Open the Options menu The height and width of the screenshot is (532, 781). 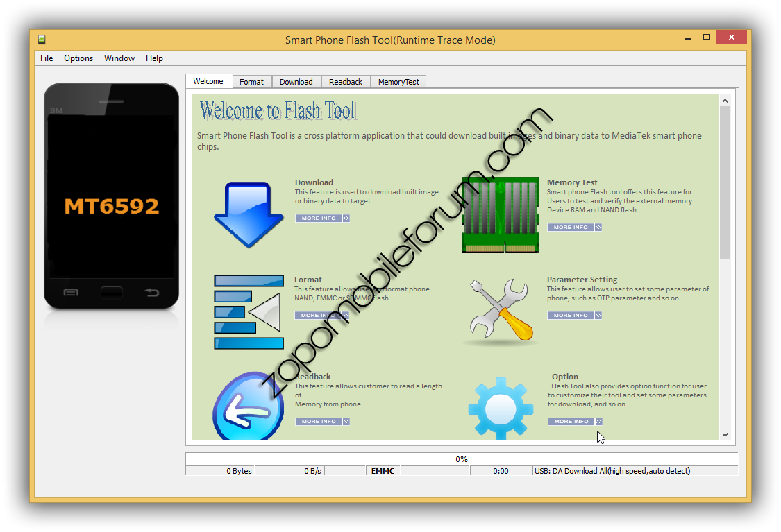(x=78, y=58)
